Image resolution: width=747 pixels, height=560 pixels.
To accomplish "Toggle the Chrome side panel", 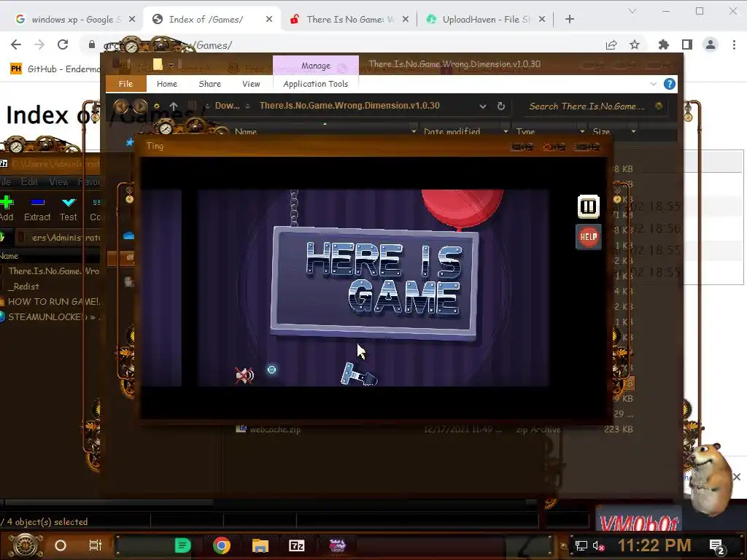I will (687, 44).
